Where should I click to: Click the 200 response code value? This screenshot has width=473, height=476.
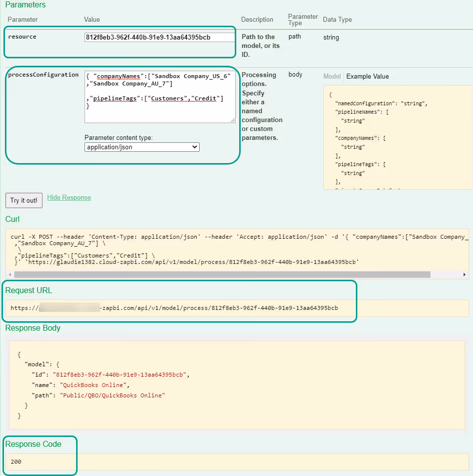tap(16, 462)
